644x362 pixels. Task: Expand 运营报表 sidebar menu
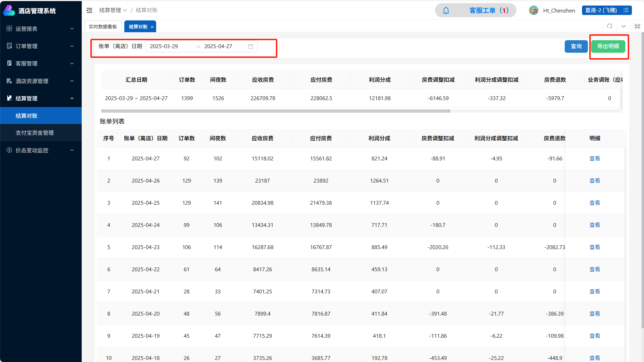41,29
